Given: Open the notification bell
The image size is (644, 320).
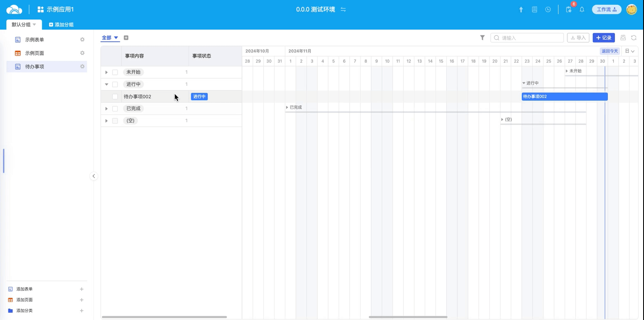Looking at the screenshot, I should coord(582,10).
